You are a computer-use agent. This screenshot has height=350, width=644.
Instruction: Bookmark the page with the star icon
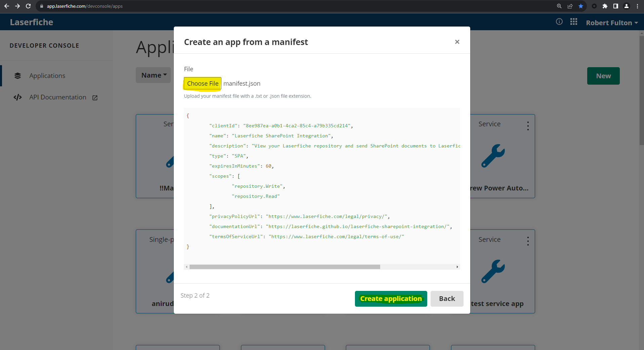(581, 6)
